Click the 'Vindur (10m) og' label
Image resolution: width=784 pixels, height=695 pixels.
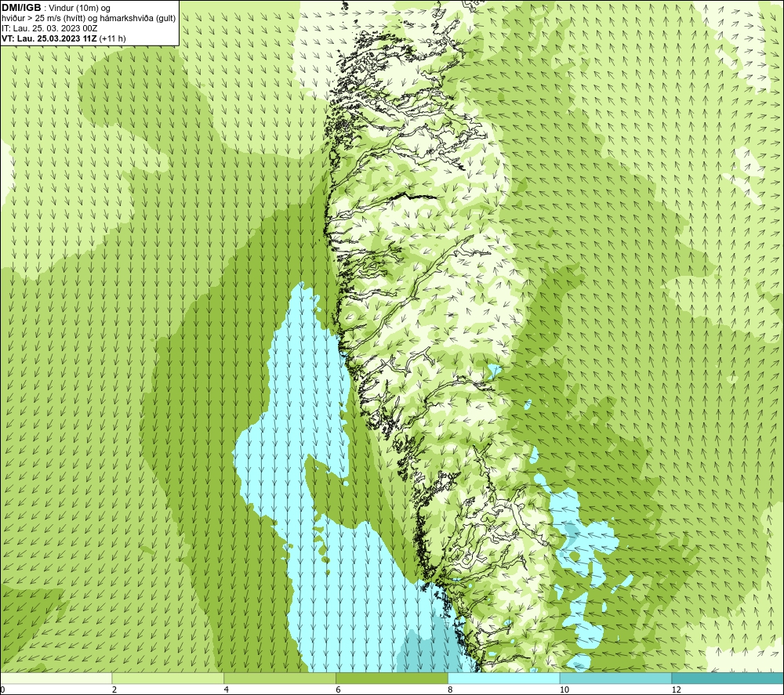tap(79, 9)
